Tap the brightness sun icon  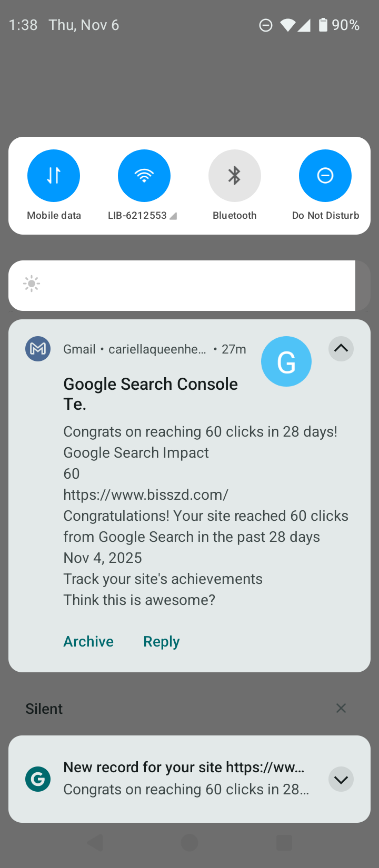[32, 284]
